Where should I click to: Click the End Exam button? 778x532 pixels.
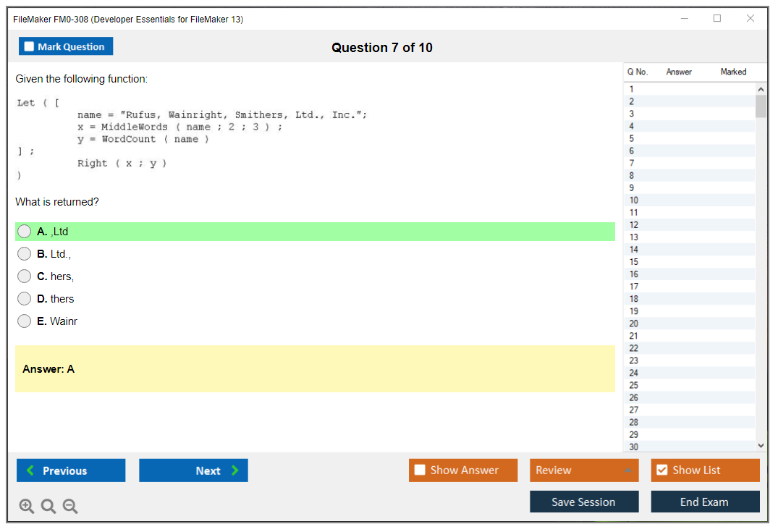point(705,502)
